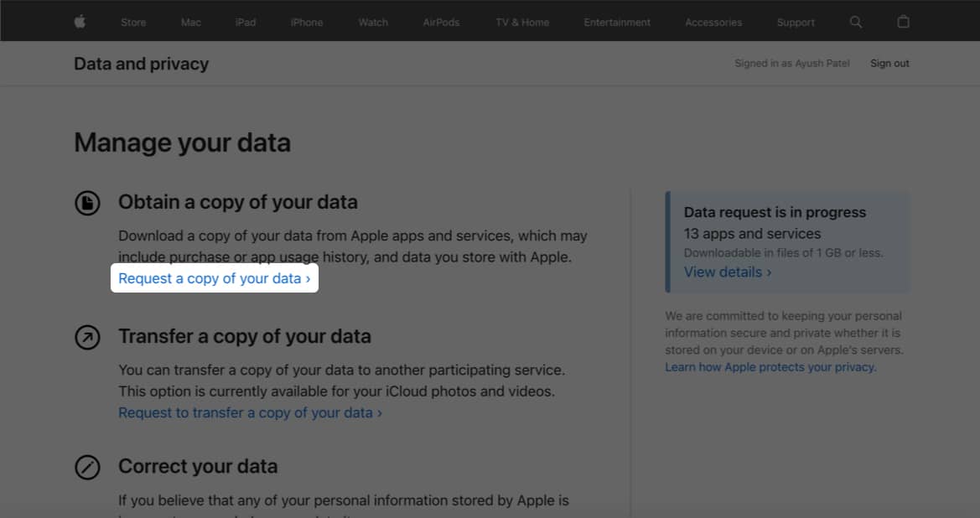
Task: Click the Signed in as Ayush Patel text
Action: point(792,63)
